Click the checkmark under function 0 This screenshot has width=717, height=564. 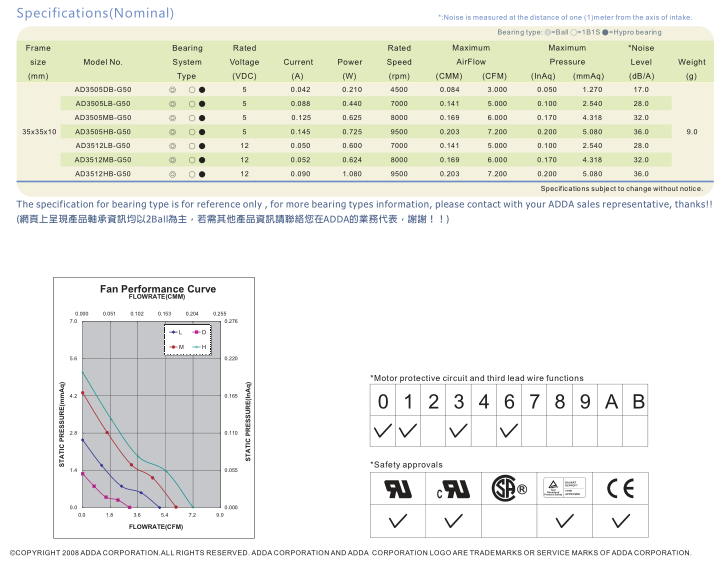pos(382,430)
